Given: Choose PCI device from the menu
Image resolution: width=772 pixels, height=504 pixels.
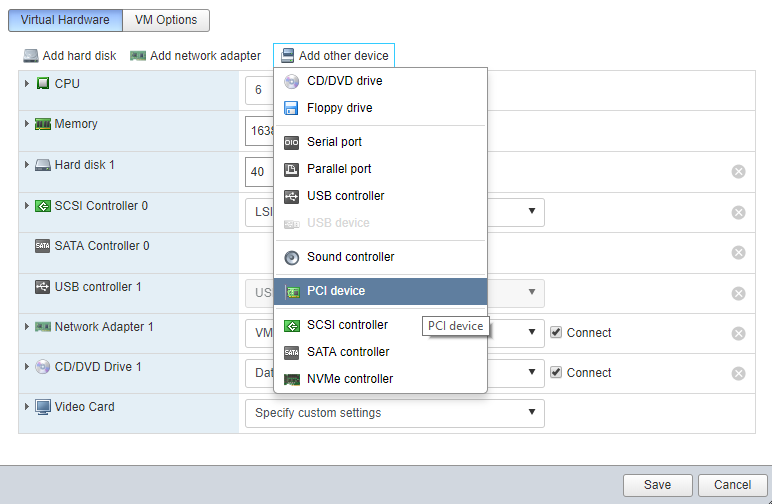Looking at the screenshot, I should 336,291.
